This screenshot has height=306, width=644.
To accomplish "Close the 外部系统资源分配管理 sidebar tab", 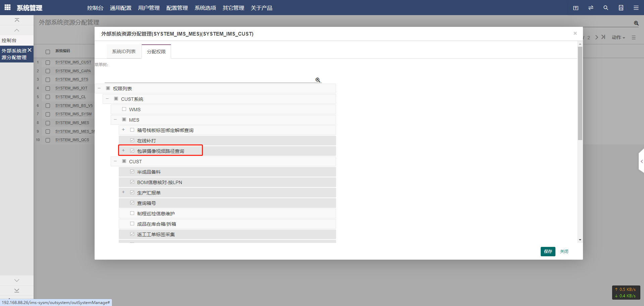I will [x=30, y=50].
